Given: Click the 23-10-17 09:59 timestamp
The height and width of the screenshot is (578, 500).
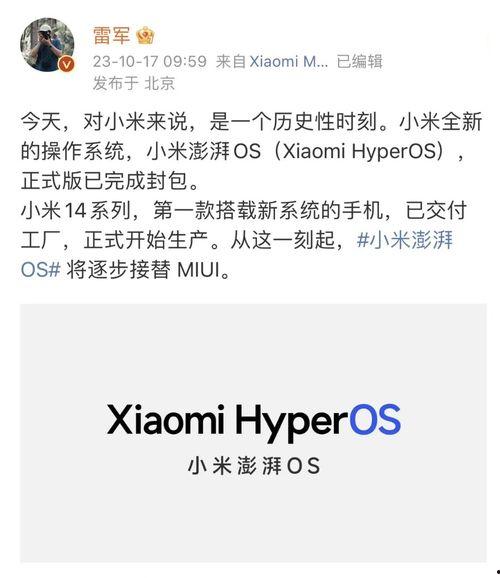Looking at the screenshot, I should pos(150,61).
